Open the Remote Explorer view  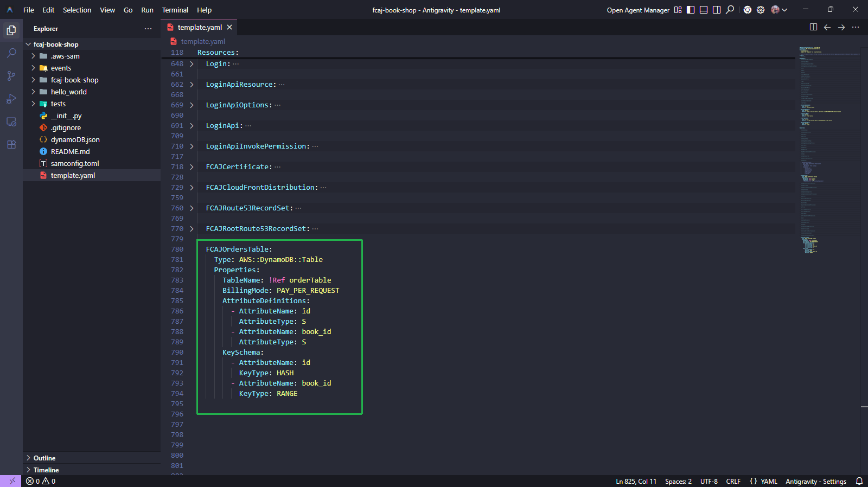(x=11, y=121)
